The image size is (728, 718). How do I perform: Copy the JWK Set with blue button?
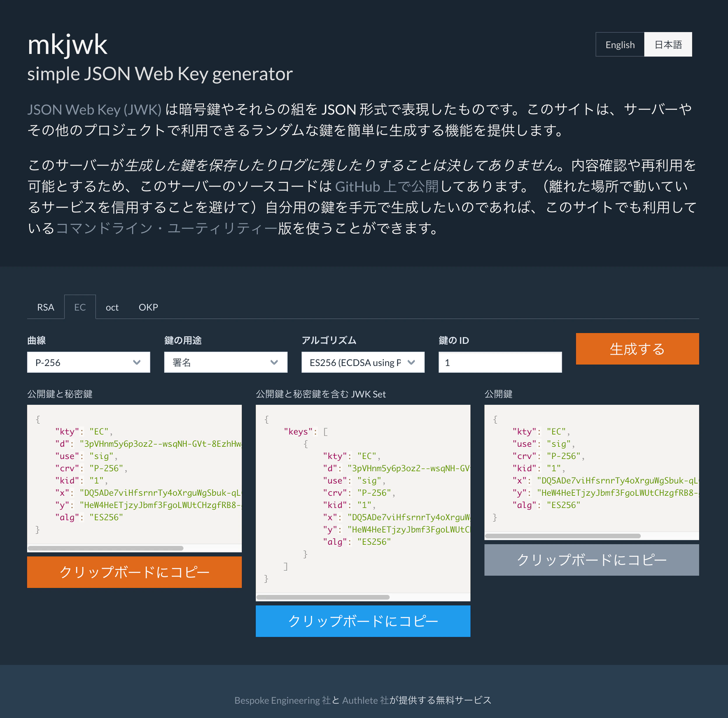pos(363,621)
